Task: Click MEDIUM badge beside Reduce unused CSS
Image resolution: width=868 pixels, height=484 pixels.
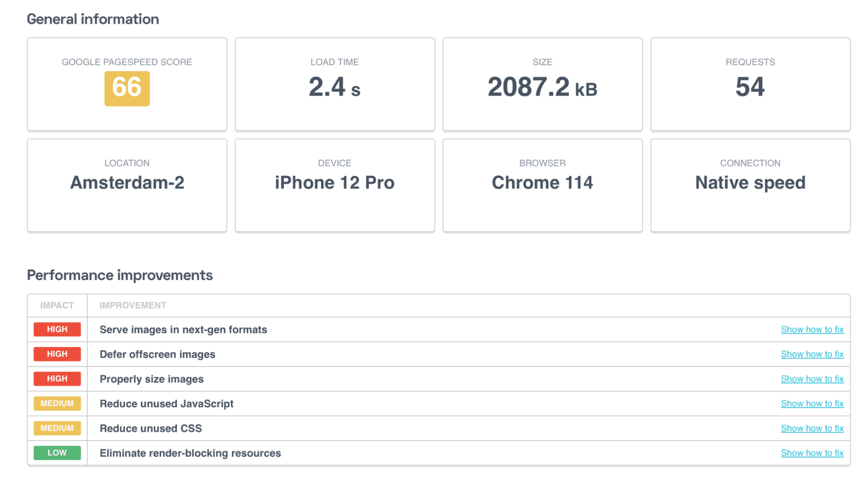Action: (57, 428)
